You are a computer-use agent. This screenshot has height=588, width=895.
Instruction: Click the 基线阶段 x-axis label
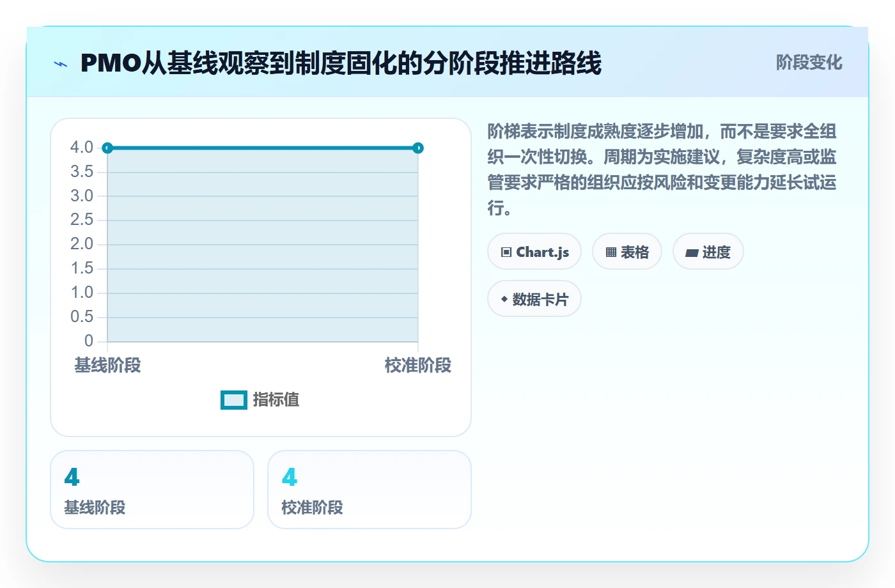click(107, 366)
